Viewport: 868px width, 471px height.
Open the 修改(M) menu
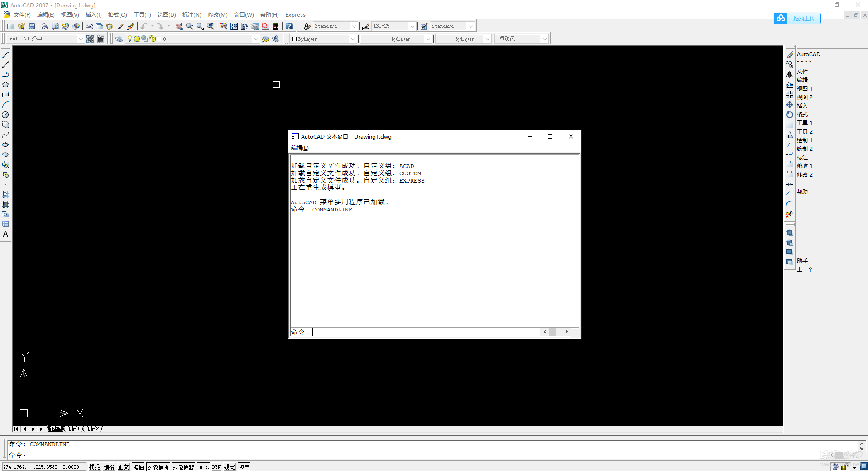[218, 15]
